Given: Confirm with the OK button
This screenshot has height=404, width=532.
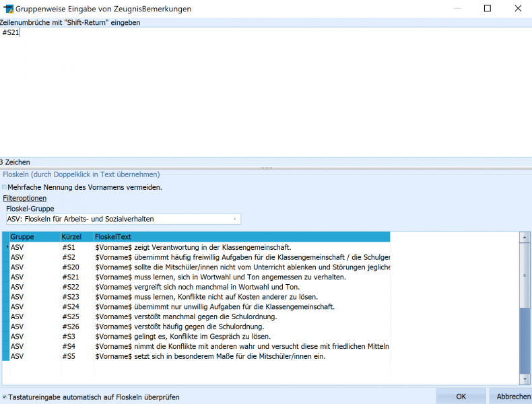Looking at the screenshot, I should [x=461, y=396].
